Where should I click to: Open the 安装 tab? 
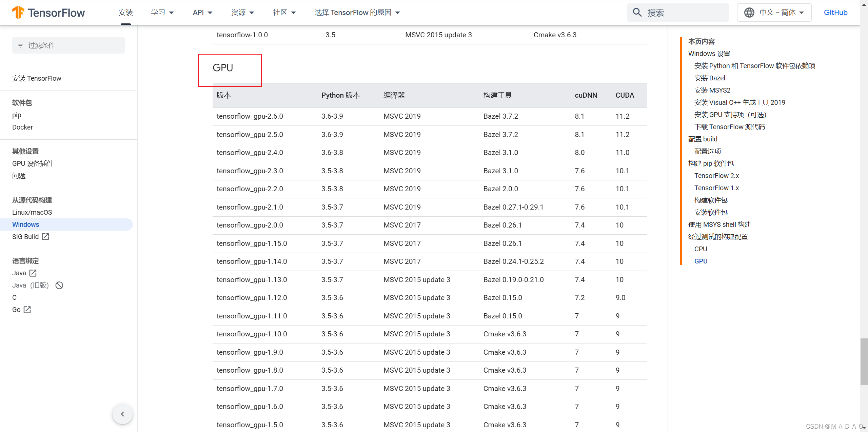point(125,13)
